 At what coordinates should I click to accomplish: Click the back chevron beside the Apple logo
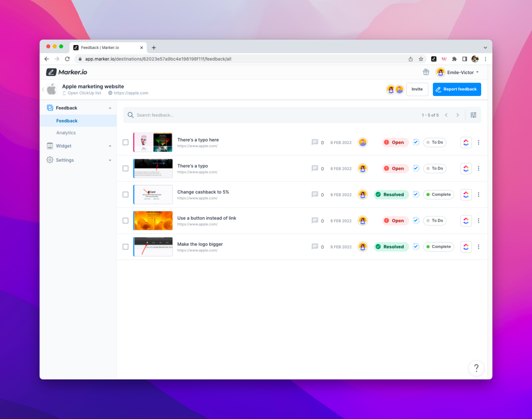pos(43,90)
